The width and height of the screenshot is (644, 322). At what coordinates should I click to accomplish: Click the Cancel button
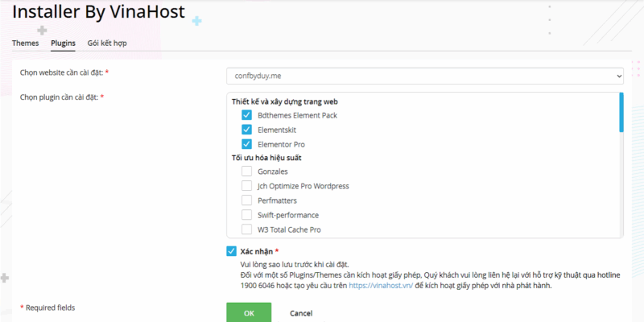(301, 313)
